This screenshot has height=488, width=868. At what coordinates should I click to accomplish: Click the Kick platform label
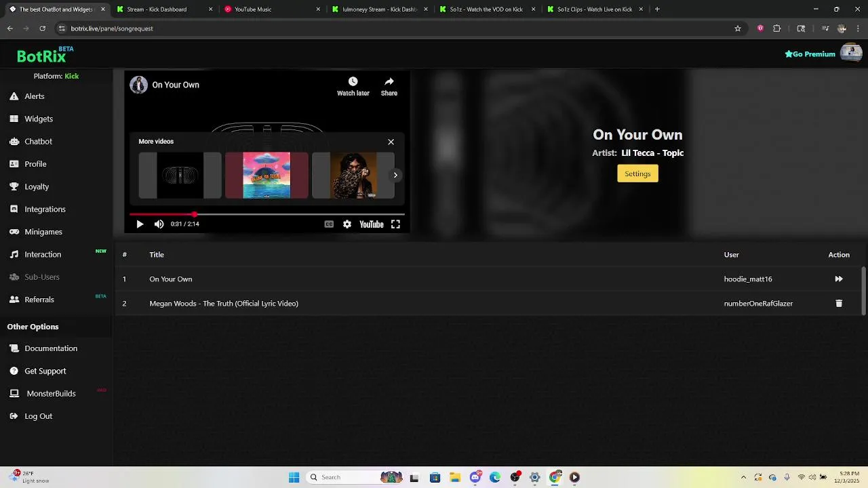pos(72,76)
